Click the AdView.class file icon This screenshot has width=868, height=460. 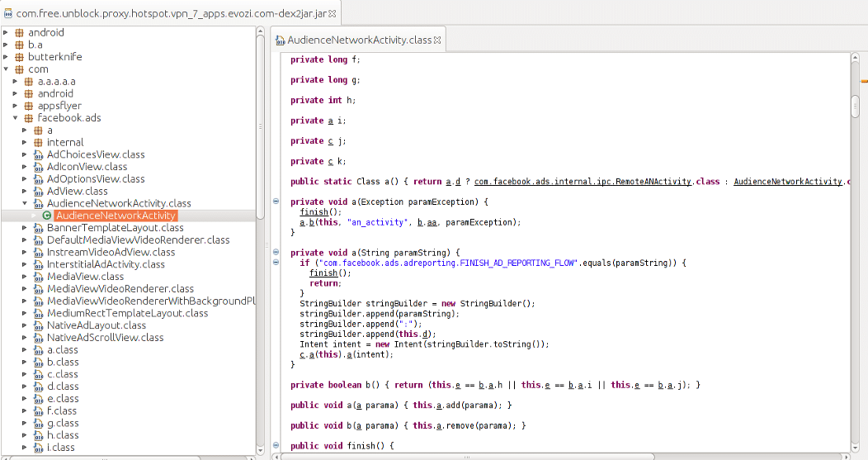click(38, 192)
